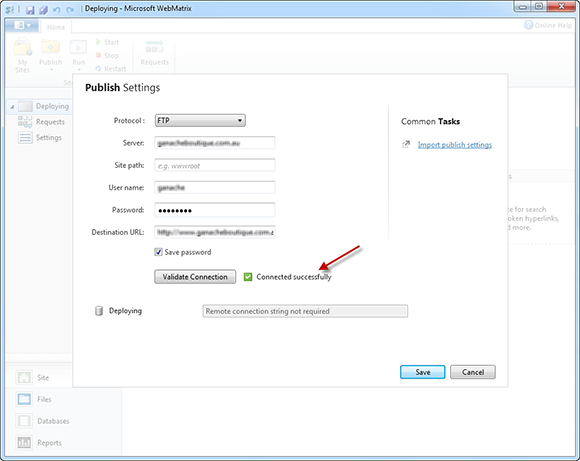The width and height of the screenshot is (580, 461).
Task: Click the Publish ribbon icon
Action: (x=50, y=47)
